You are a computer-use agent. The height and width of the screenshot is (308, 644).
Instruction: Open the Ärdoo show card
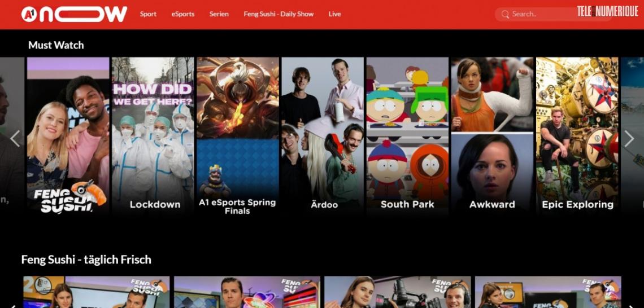(x=323, y=136)
